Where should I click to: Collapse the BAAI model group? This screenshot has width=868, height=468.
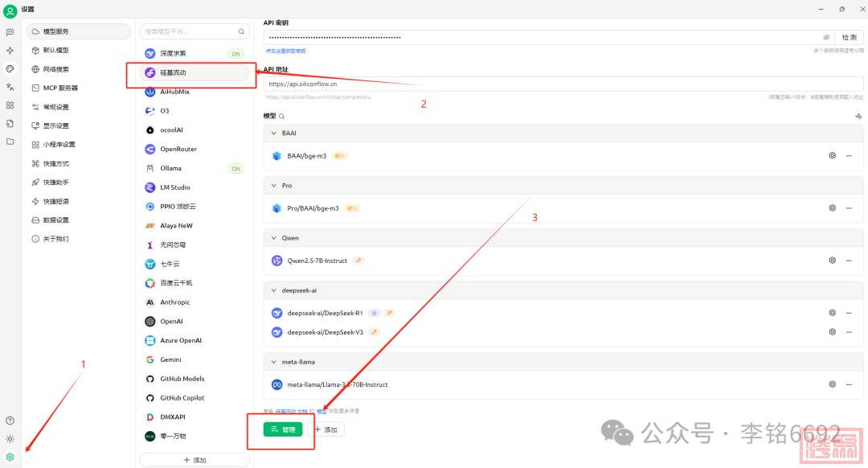point(273,133)
